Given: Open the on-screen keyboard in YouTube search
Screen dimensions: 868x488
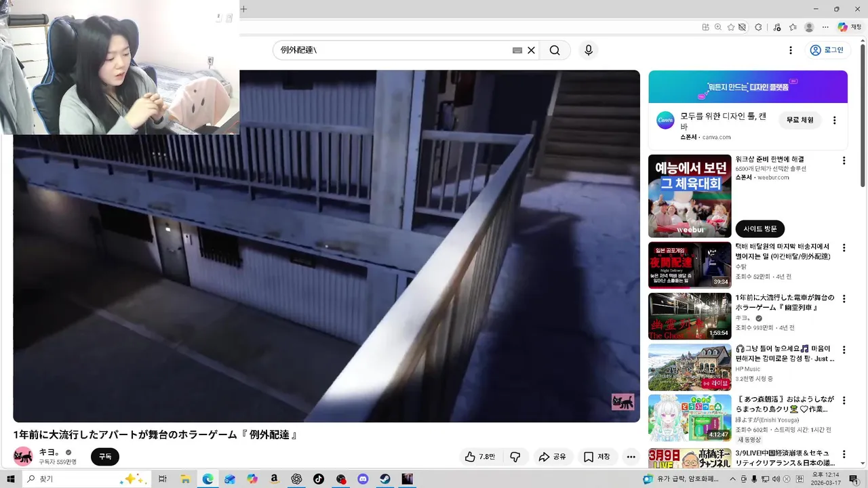Looking at the screenshot, I should pyautogui.click(x=517, y=50).
